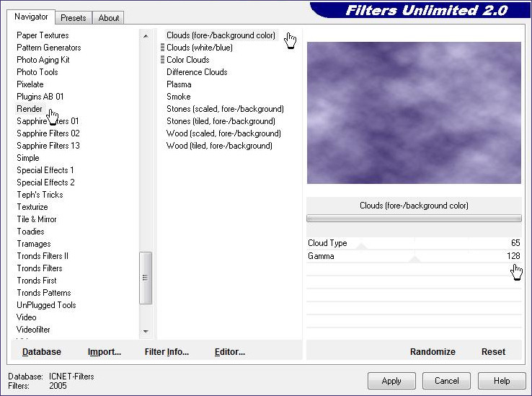Select Clouds (fore-/background color) filter
The image size is (532, 396).
[x=221, y=35]
